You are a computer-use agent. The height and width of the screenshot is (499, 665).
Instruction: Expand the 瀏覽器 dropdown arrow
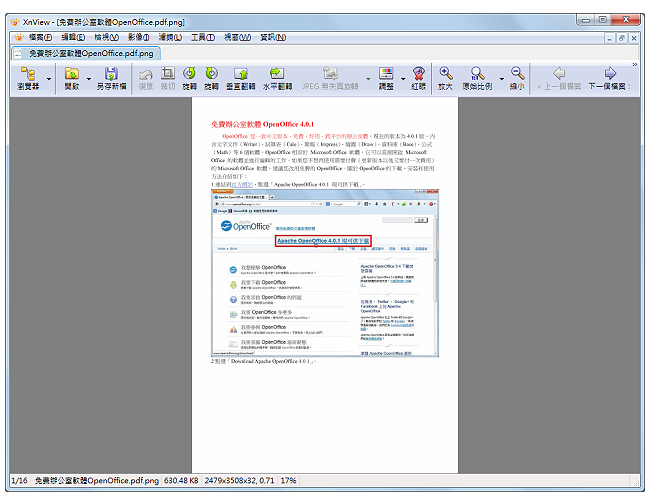click(49, 79)
